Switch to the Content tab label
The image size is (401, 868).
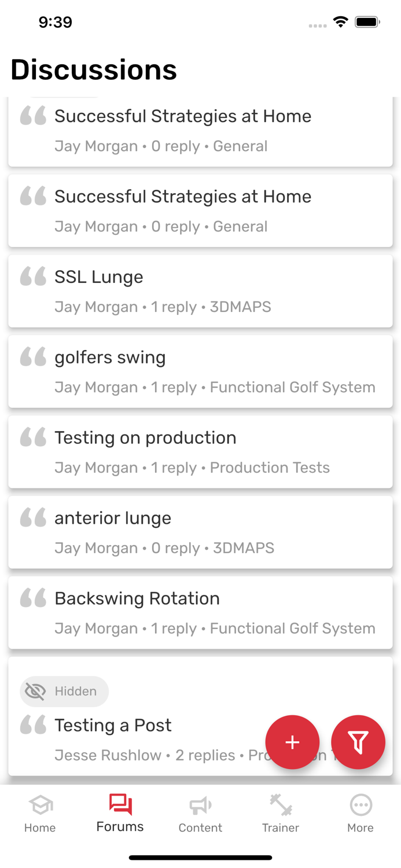tap(200, 828)
